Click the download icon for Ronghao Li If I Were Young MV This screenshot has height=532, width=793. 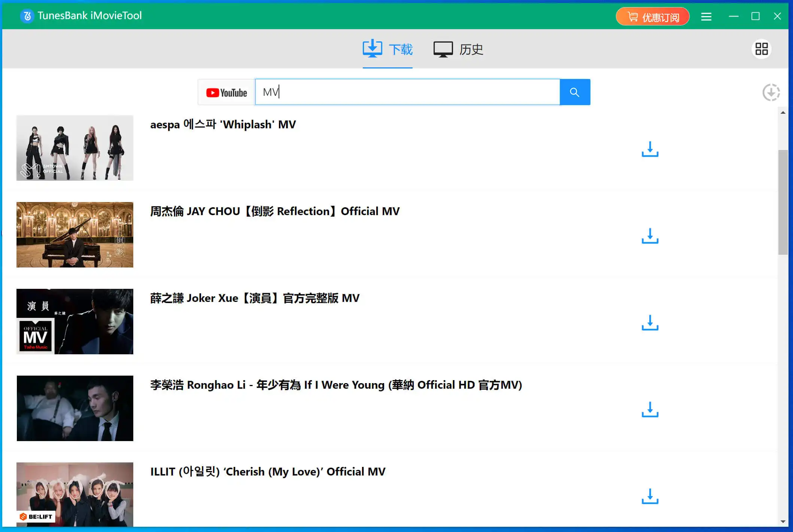(650, 410)
